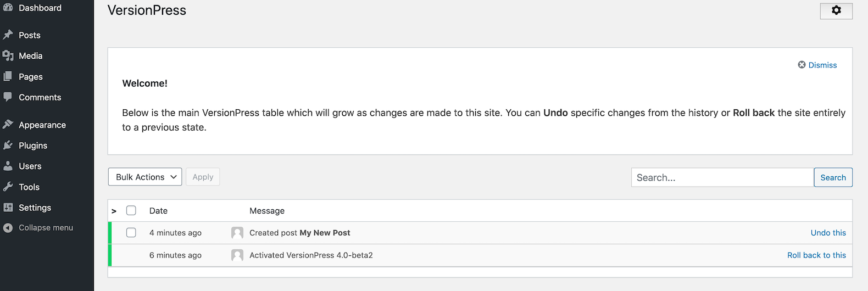Expand details using the > arrow in header

(x=114, y=211)
